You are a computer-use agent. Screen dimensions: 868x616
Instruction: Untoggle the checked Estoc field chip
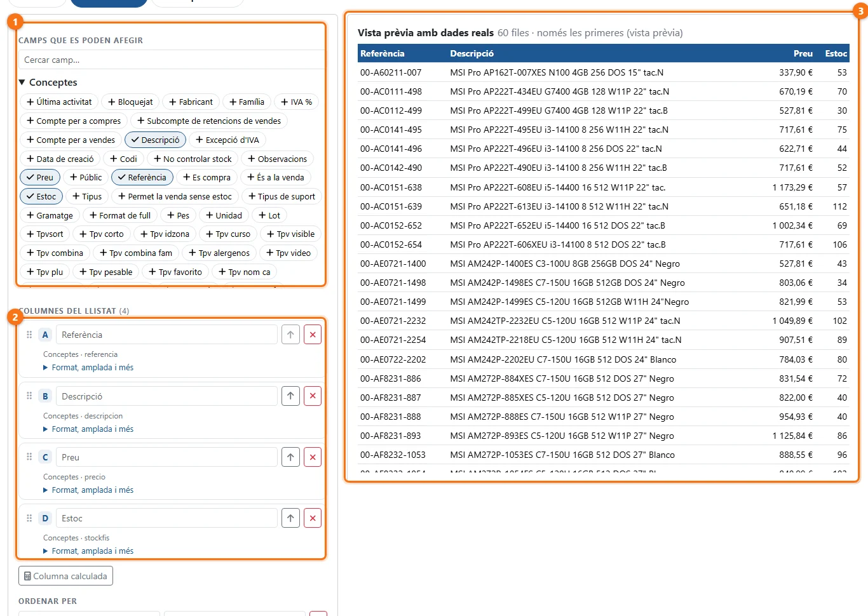41,196
